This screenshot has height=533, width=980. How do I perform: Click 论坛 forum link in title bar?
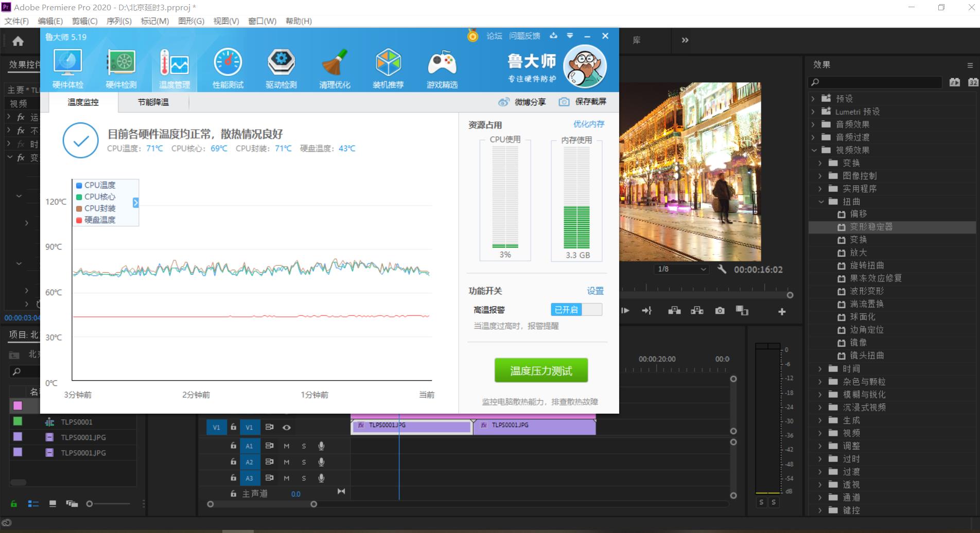494,35
